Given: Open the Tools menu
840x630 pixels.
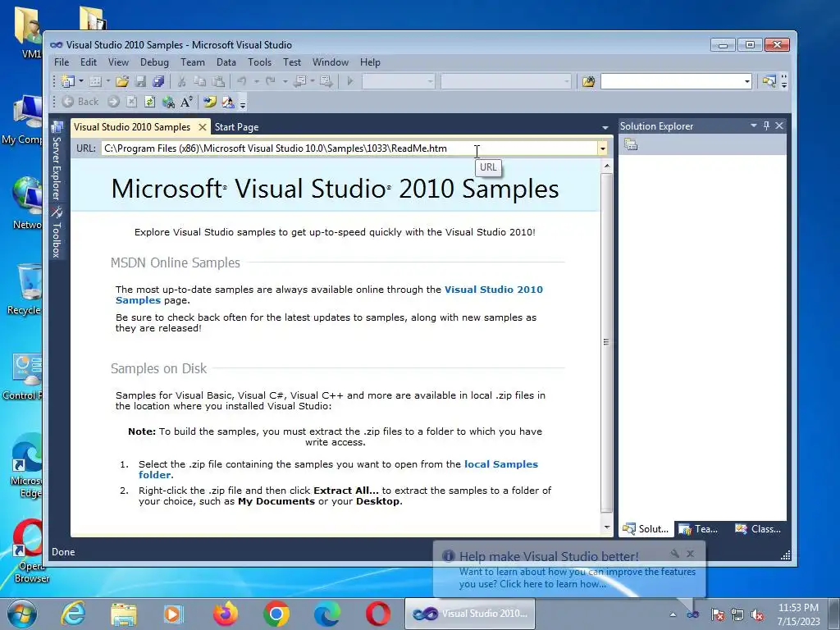Looking at the screenshot, I should point(259,62).
